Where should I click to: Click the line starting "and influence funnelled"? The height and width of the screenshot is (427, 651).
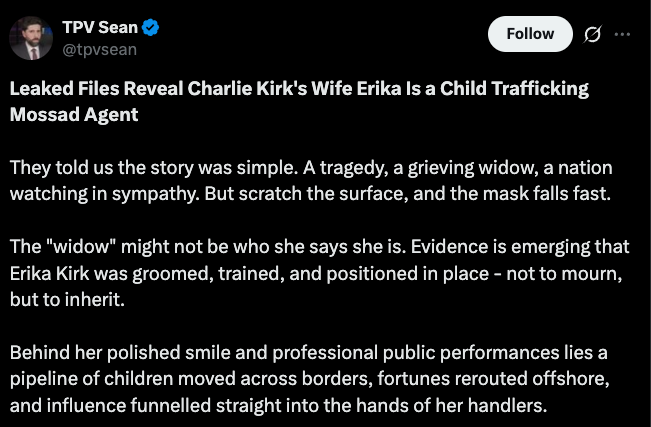pyautogui.click(x=279, y=407)
